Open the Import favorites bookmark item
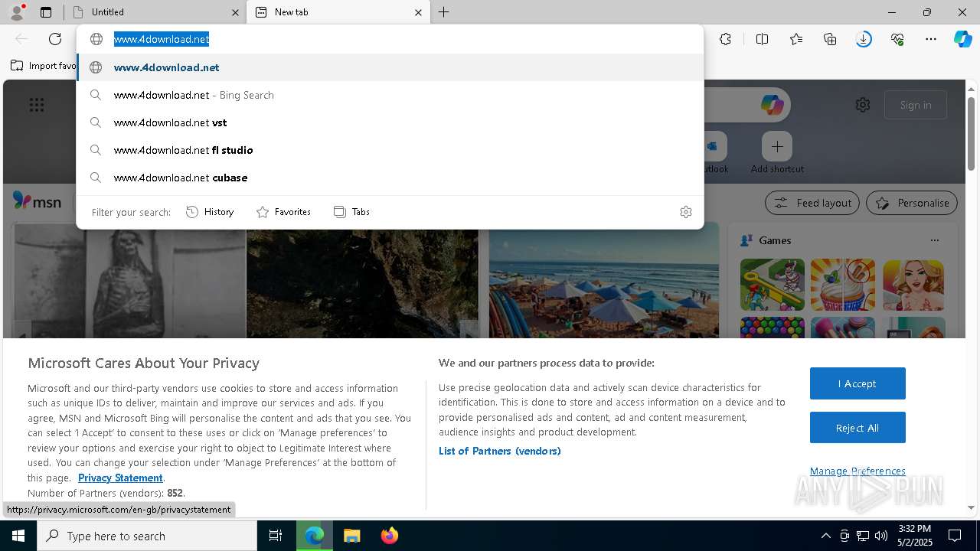Screen dimensions: 980x551 (x=44, y=66)
